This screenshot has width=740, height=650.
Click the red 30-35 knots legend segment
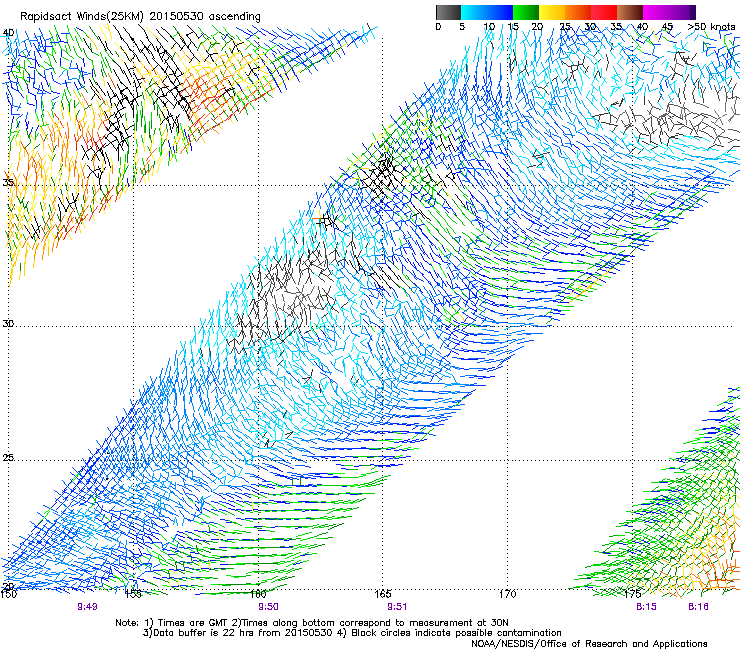[604, 12]
